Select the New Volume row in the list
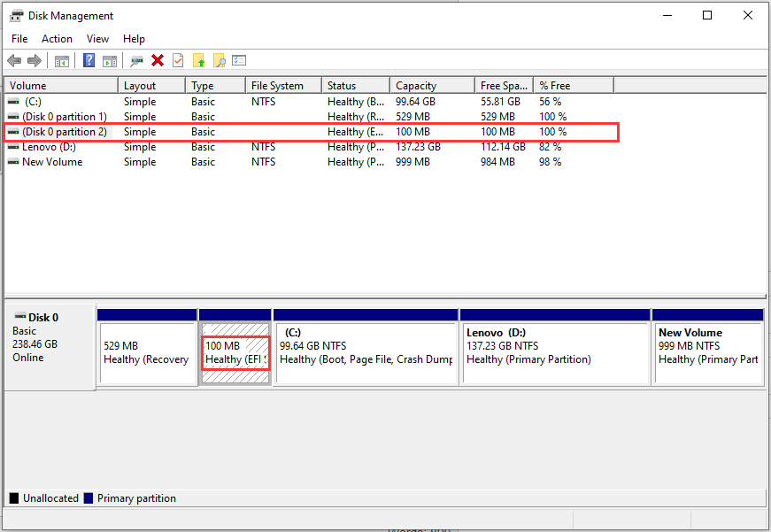This screenshot has height=532, width=771. point(53,161)
